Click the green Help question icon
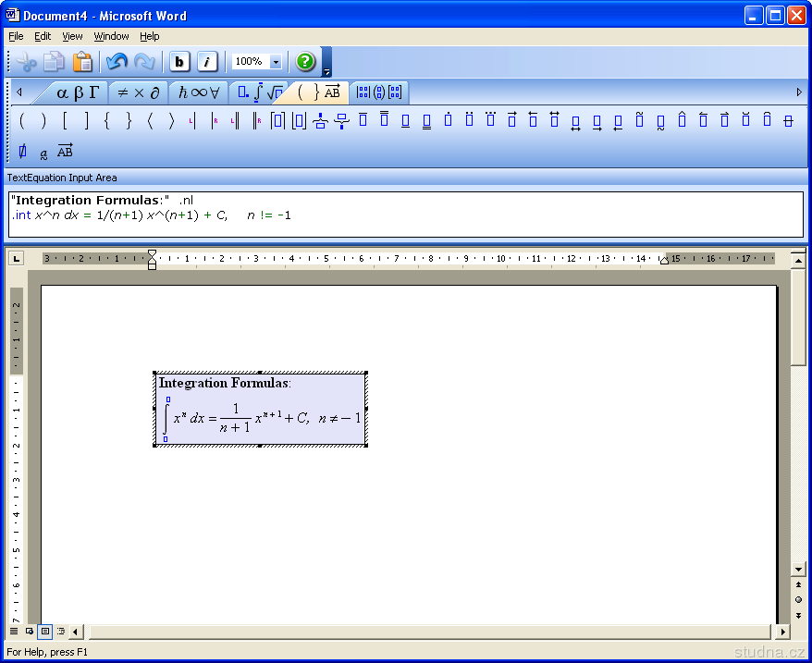Image resolution: width=812 pixels, height=663 pixels. (305, 62)
